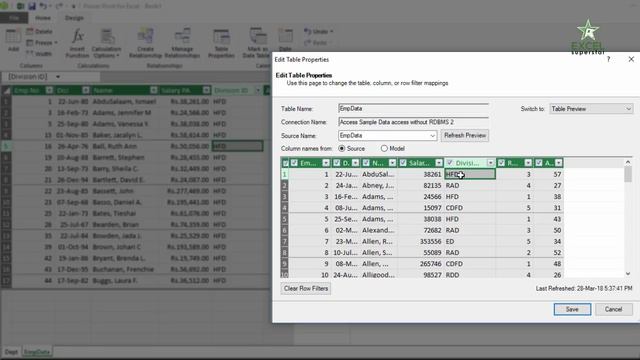640x360 pixels.
Task: Click the RDD cell in preview row 10
Action: 470,275
